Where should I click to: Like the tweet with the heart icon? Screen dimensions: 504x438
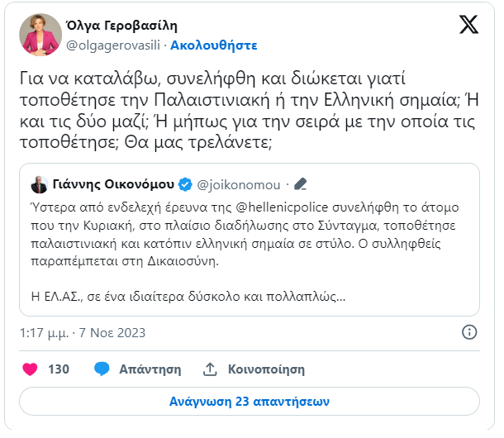[x=30, y=369]
